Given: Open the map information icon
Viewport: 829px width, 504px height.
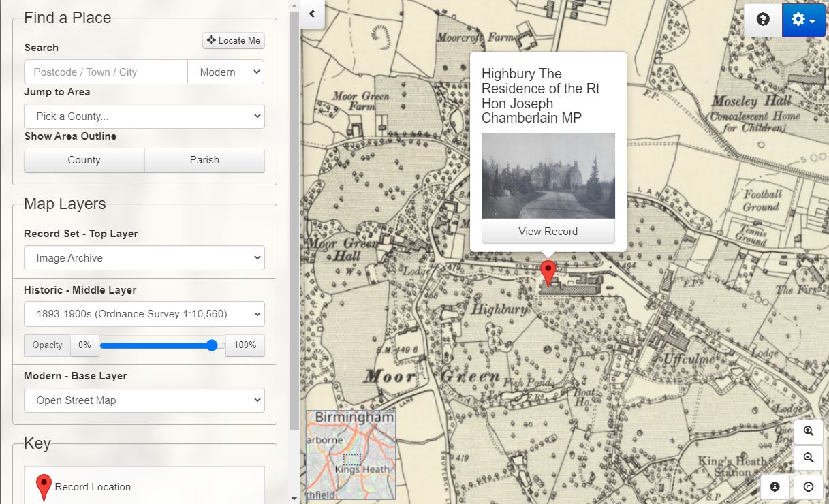Looking at the screenshot, I should pyautogui.click(x=775, y=486).
